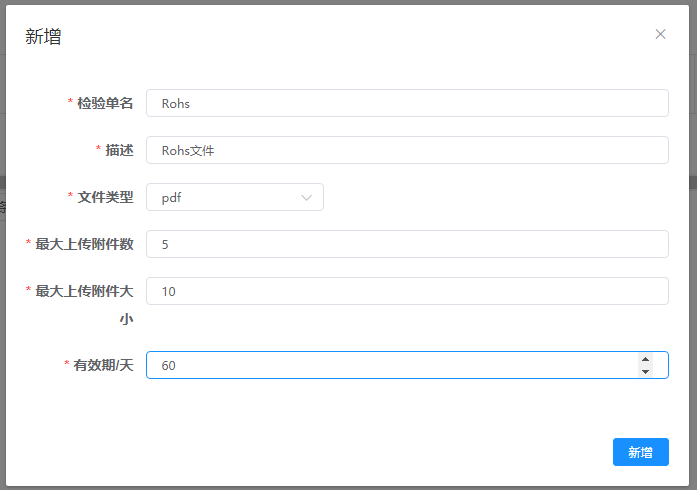Click the 最大上传附件数 input field
Viewport: 697px width, 490px height.
pos(406,244)
